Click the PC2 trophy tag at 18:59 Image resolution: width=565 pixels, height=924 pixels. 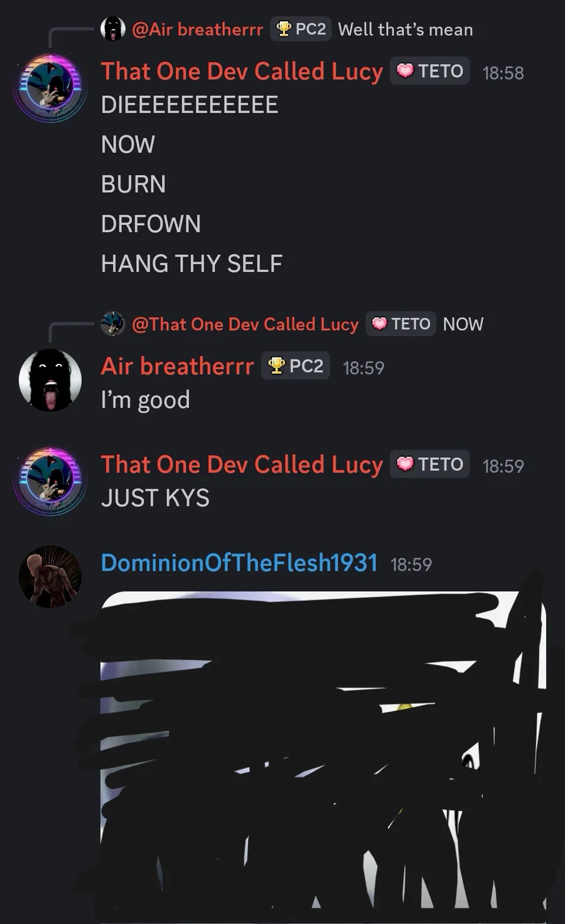(296, 366)
